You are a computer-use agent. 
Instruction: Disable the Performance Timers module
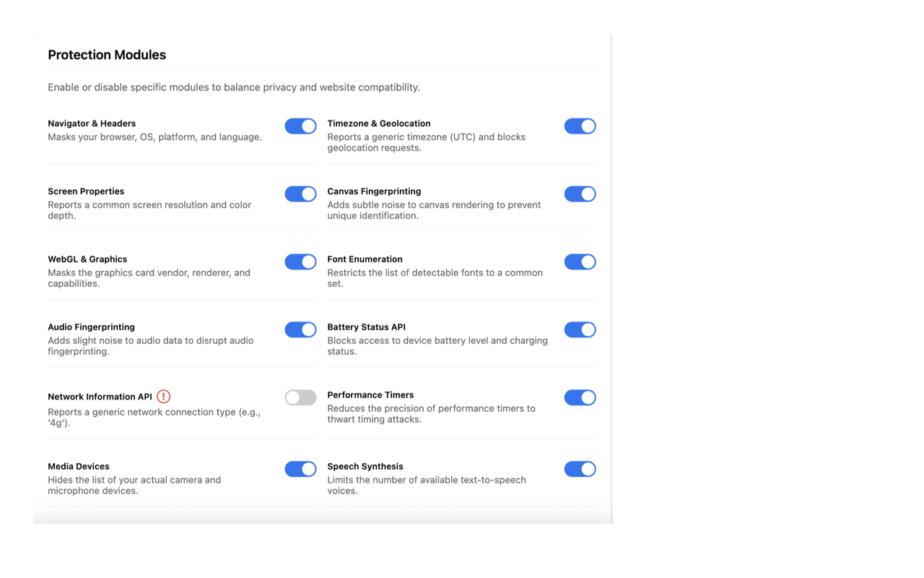580,397
